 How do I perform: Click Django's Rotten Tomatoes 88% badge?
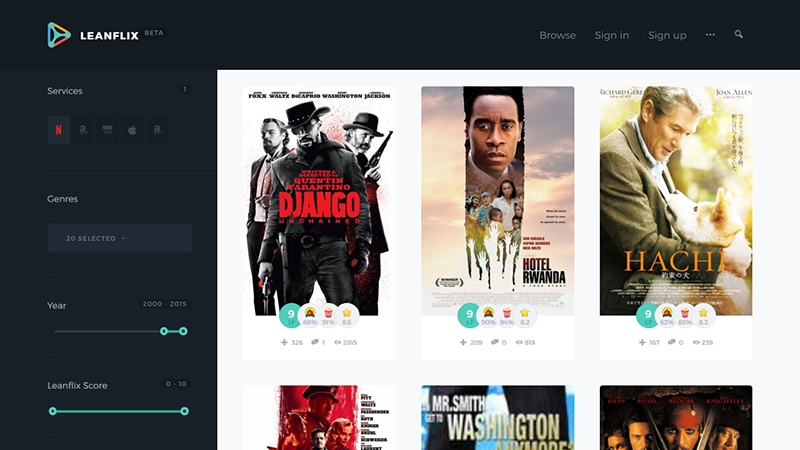coord(310,316)
